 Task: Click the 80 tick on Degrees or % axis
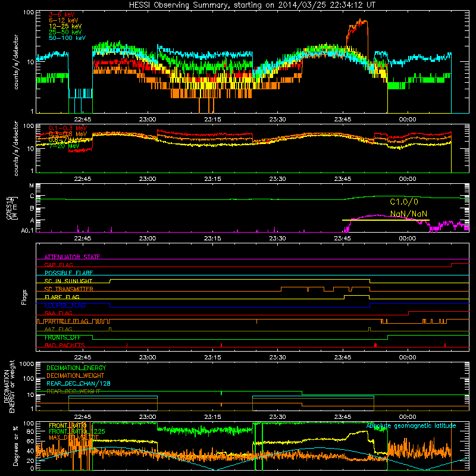click(x=30, y=431)
